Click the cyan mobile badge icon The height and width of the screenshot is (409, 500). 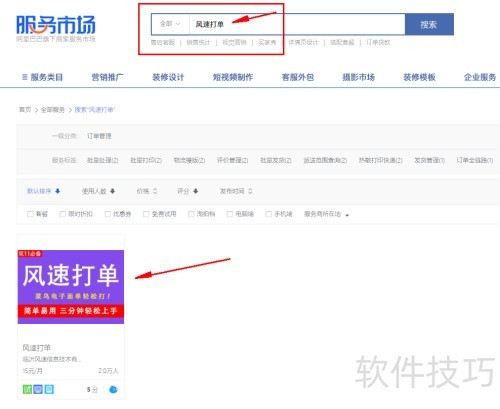coord(49,389)
